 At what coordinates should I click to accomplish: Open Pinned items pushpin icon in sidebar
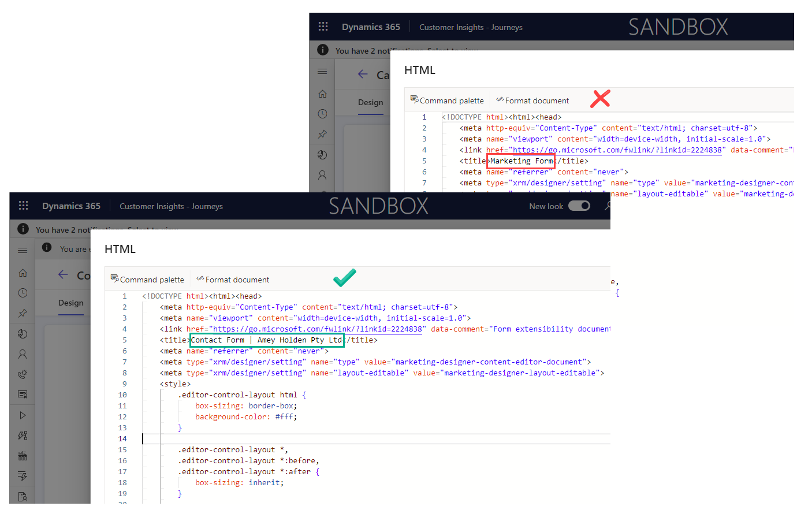point(23,313)
